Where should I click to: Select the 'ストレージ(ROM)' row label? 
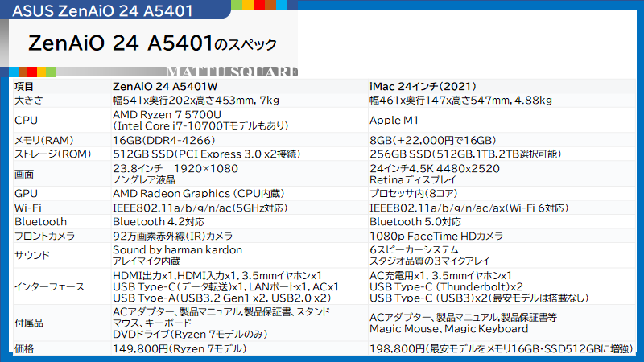[x=53, y=154]
